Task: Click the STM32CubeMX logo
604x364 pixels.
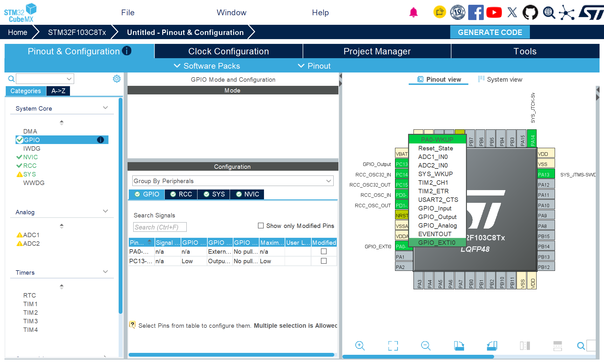Action: [20, 13]
